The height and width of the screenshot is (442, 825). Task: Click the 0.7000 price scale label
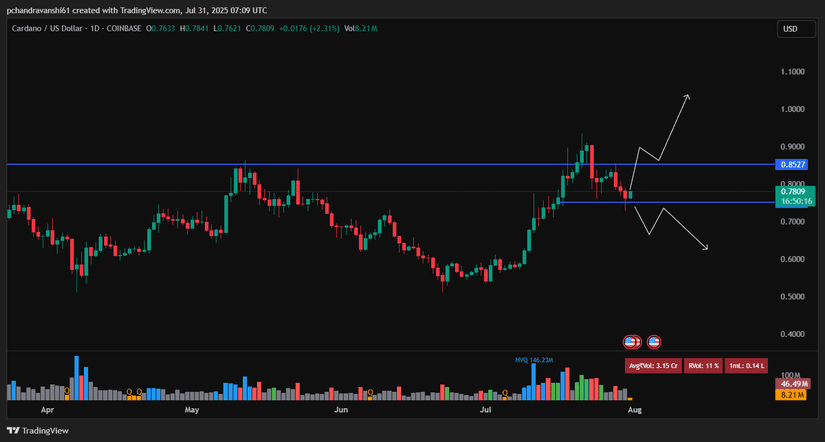pyautogui.click(x=793, y=222)
